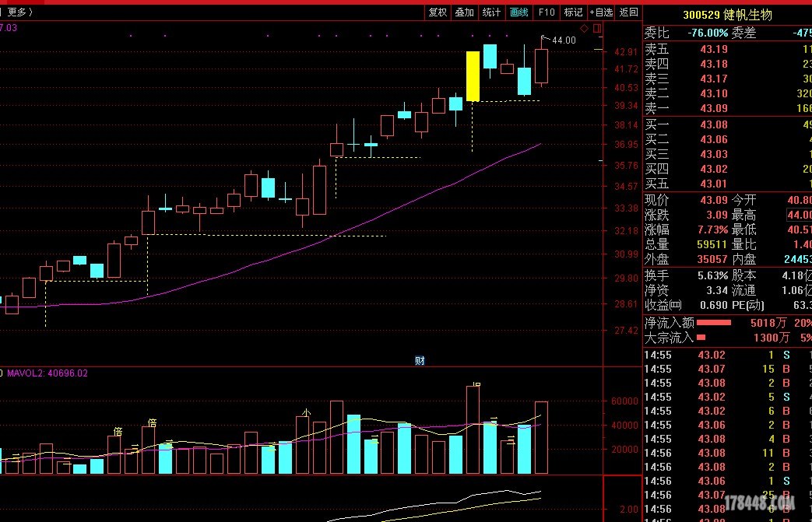Open the F10 company info page
Screen dimensions: 812x522
[x=547, y=12]
